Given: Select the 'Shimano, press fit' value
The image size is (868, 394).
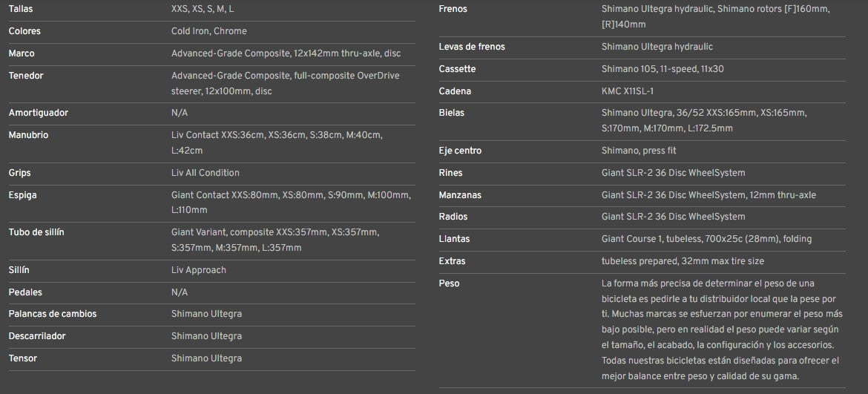Looking at the screenshot, I should pyautogui.click(x=639, y=151).
